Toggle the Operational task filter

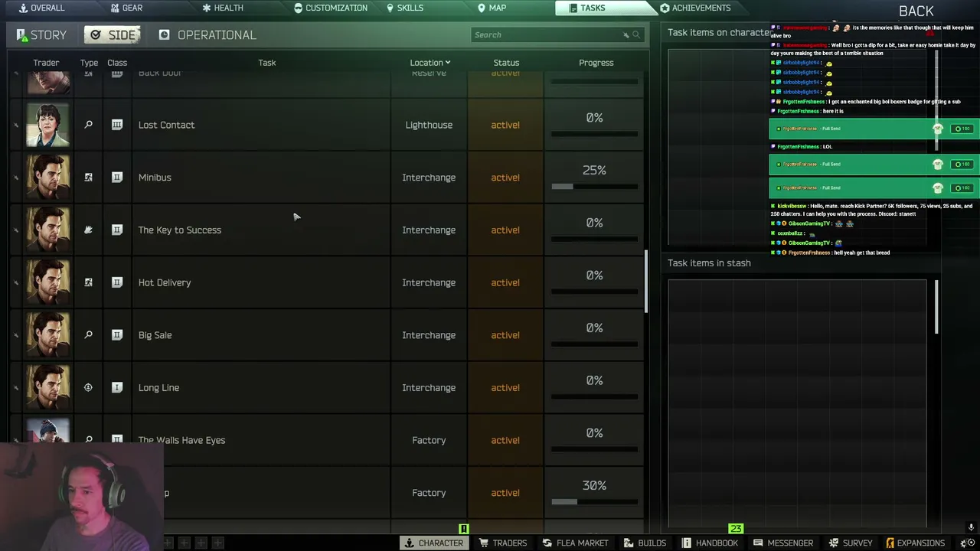pyautogui.click(x=207, y=34)
